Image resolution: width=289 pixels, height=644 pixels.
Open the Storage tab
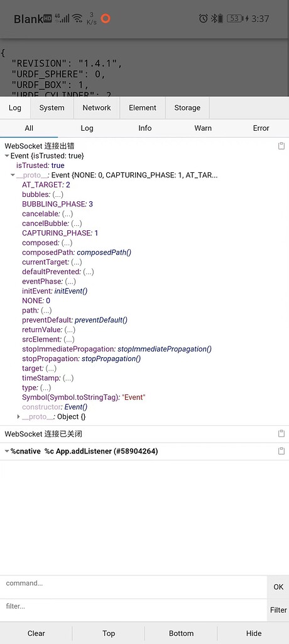(x=187, y=108)
